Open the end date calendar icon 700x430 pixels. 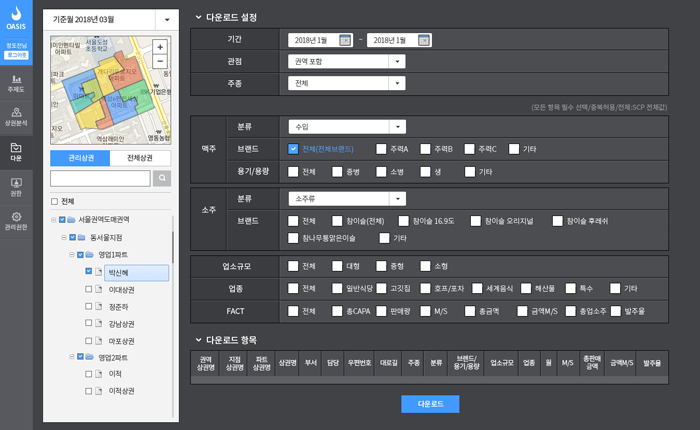pyautogui.click(x=424, y=40)
